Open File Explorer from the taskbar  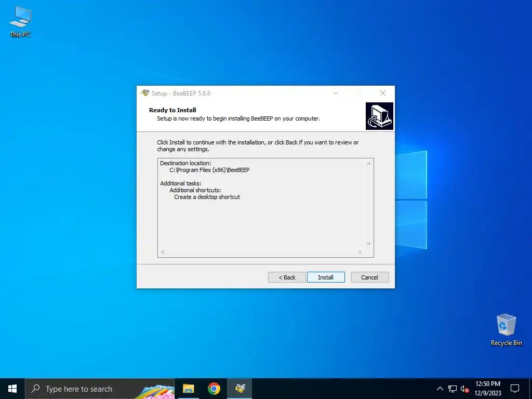[x=188, y=389]
